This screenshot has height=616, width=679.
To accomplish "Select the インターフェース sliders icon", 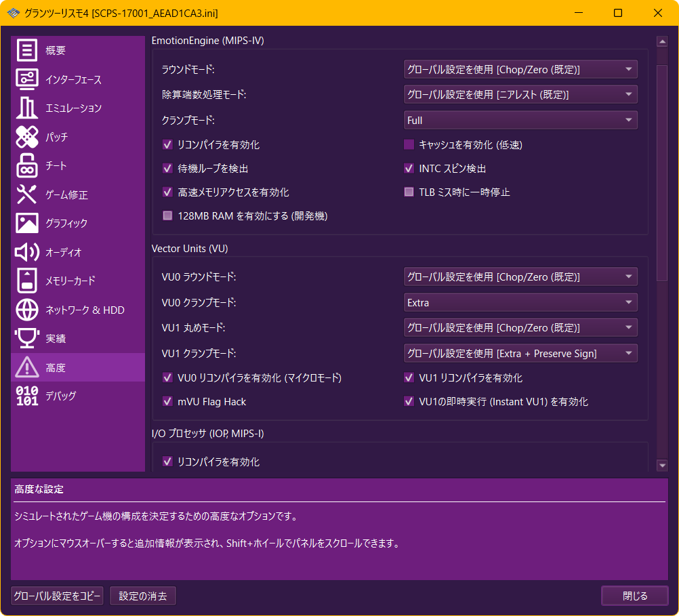I will click(x=27, y=79).
